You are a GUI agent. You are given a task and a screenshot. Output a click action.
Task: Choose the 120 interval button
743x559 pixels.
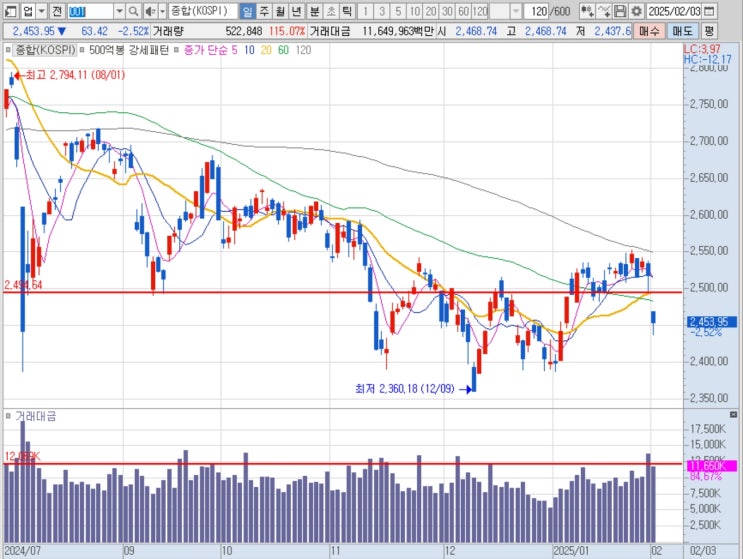coord(480,10)
